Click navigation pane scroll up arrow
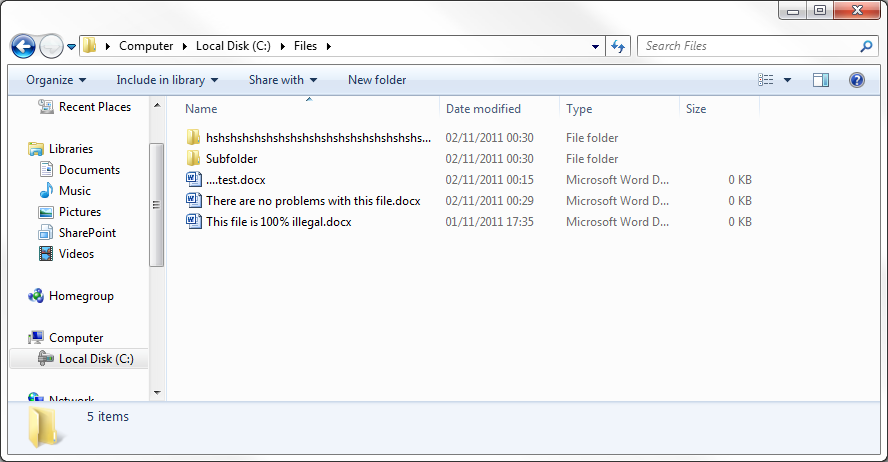The height and width of the screenshot is (462, 888). point(157,105)
